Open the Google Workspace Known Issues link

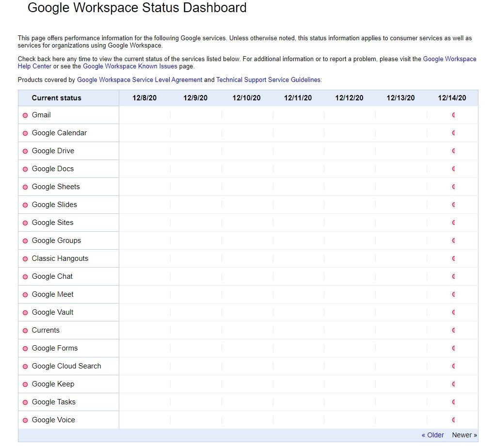(x=130, y=66)
